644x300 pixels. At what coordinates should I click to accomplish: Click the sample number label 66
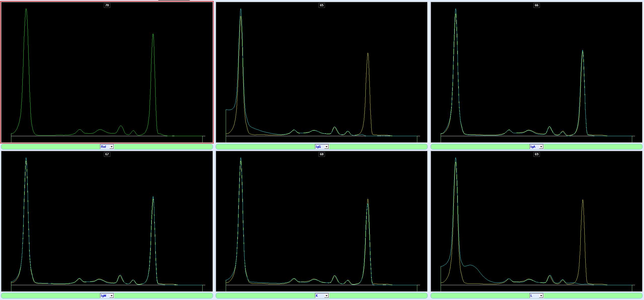536,5
